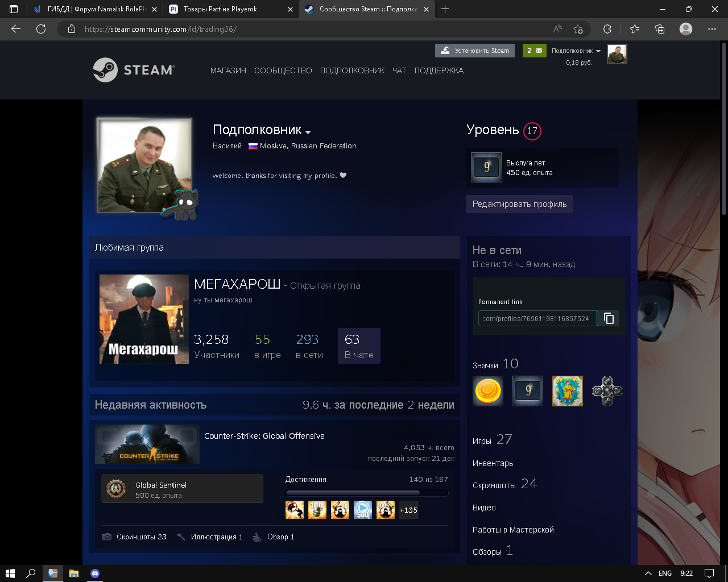Click Редактировать профиль button
Image resolution: width=728 pixels, height=582 pixels.
pos(519,204)
